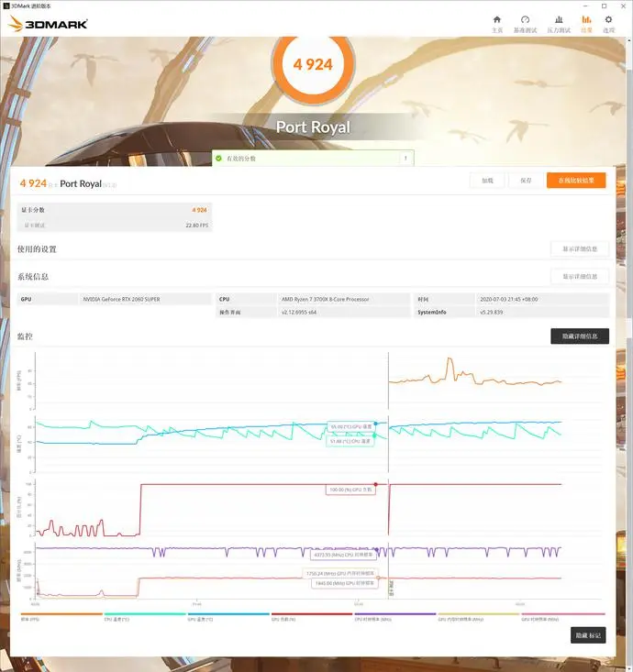Click the Load (加载) button
Image resolution: width=633 pixels, height=672 pixels.
(487, 181)
